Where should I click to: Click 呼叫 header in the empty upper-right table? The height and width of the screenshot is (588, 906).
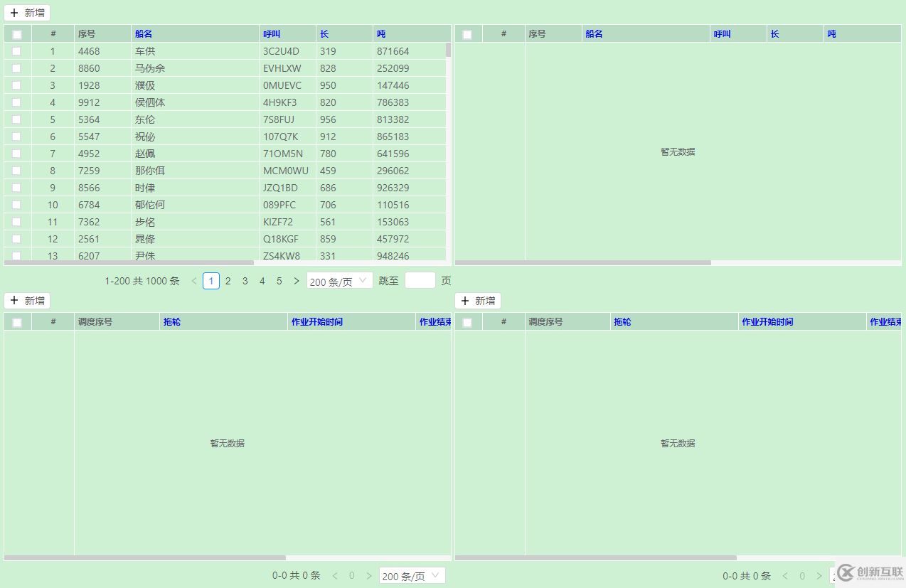point(723,33)
